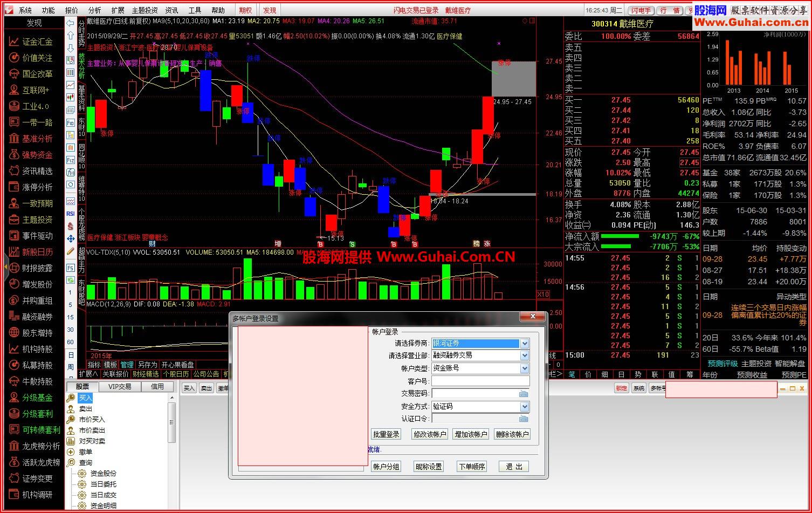Click the 锁定 lock button
The width and height of the screenshot is (812, 513).
click(622, 388)
